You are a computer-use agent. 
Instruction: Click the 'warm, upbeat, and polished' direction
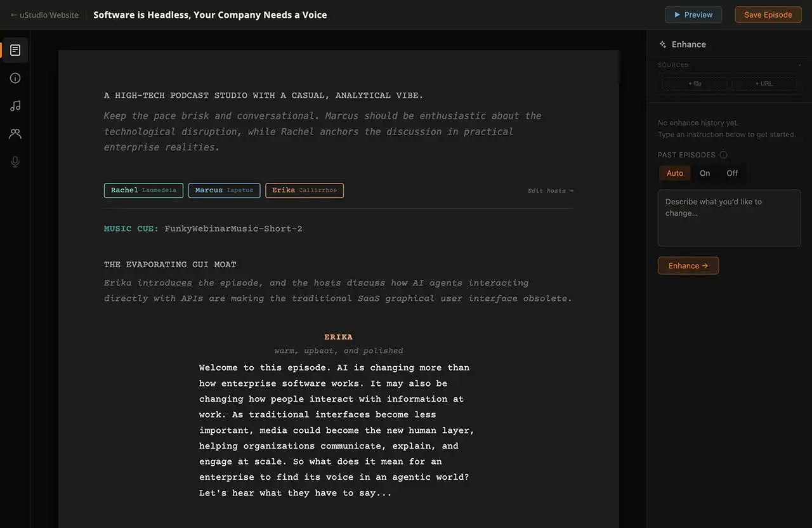click(x=338, y=351)
